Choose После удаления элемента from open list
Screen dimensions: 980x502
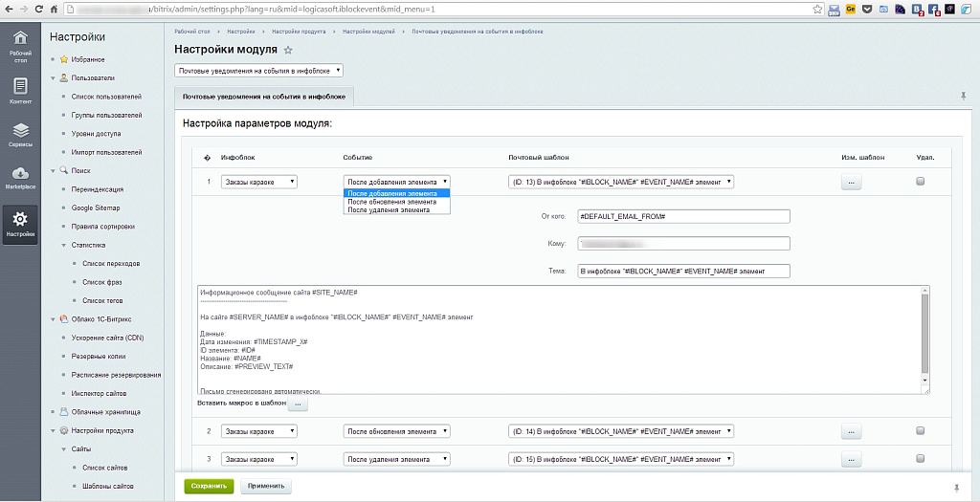coord(389,209)
